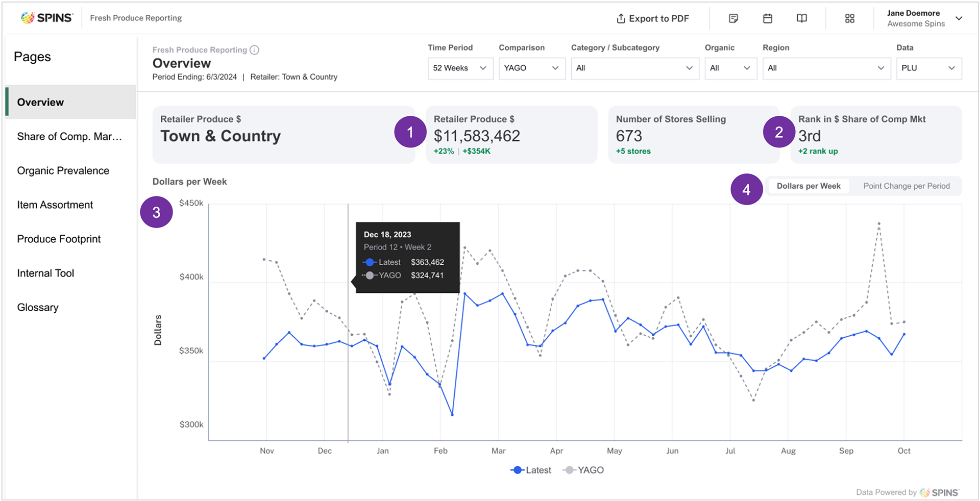Image resolution: width=980 pixels, height=501 pixels.
Task: Click the info icon beside Fresh Produce Reporting
Action: click(x=255, y=50)
